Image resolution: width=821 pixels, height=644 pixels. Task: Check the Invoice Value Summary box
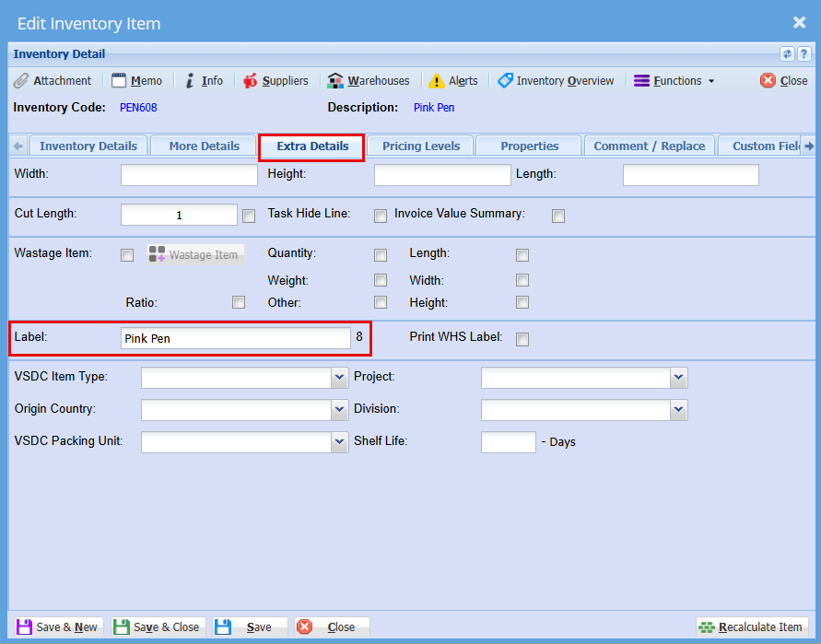pos(557,217)
